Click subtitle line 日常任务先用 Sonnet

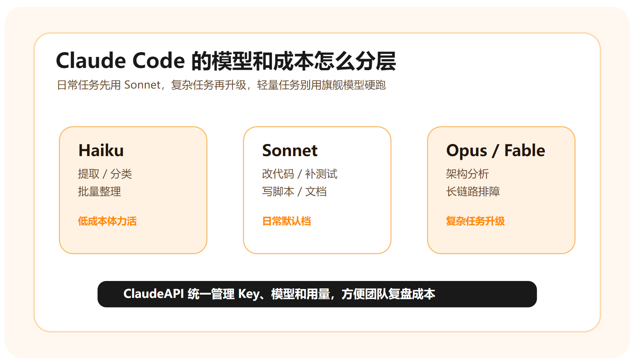tap(221, 85)
